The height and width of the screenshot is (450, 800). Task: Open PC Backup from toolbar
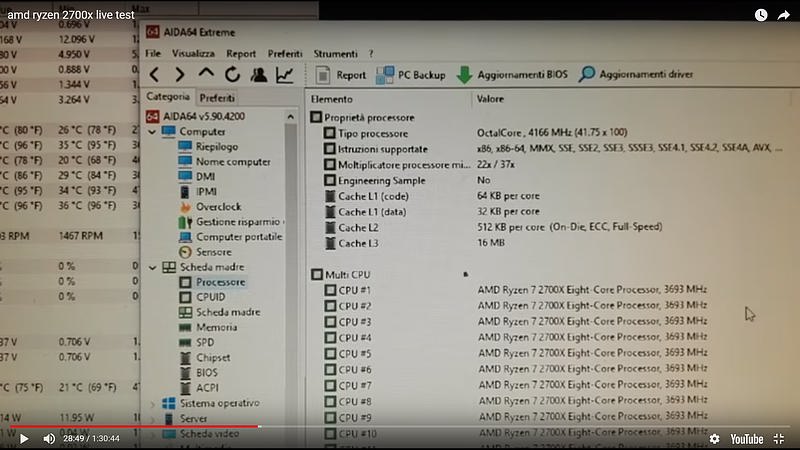(411, 75)
